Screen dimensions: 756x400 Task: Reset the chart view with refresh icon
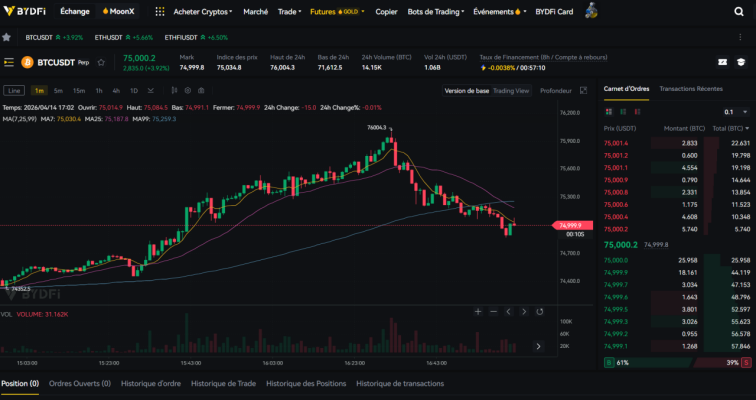coord(541,312)
